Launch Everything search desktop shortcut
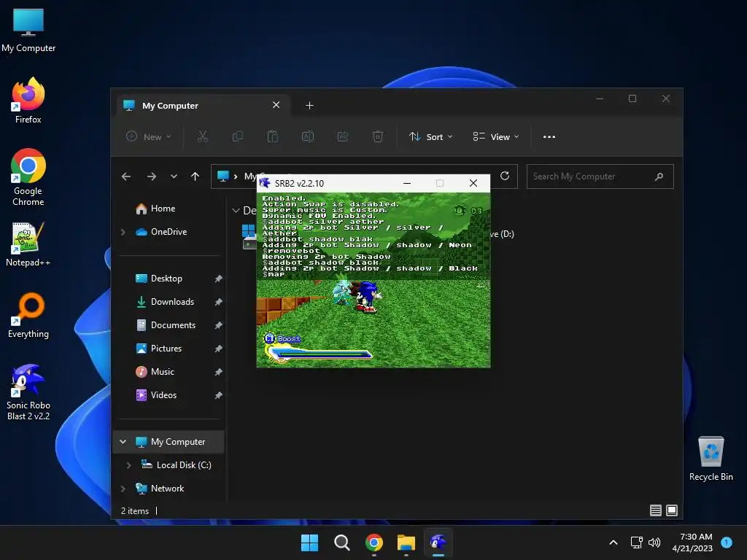Image resolution: width=747 pixels, height=560 pixels. [28, 315]
